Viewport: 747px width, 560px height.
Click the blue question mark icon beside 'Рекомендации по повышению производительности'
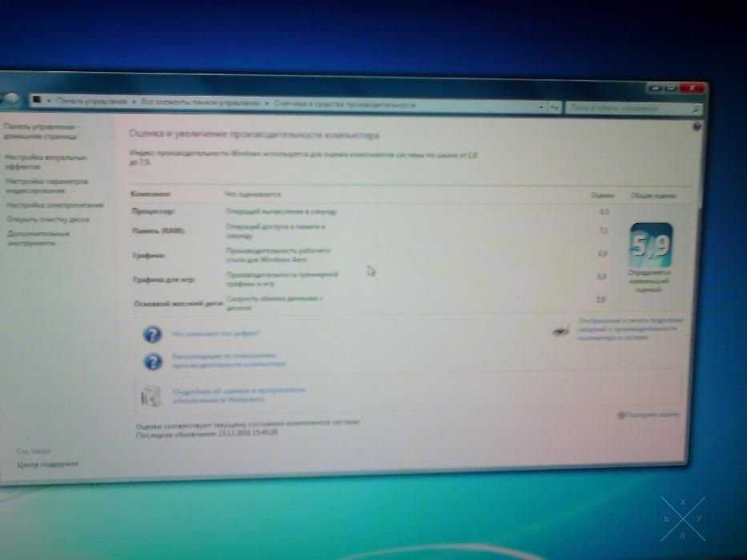pos(153,362)
